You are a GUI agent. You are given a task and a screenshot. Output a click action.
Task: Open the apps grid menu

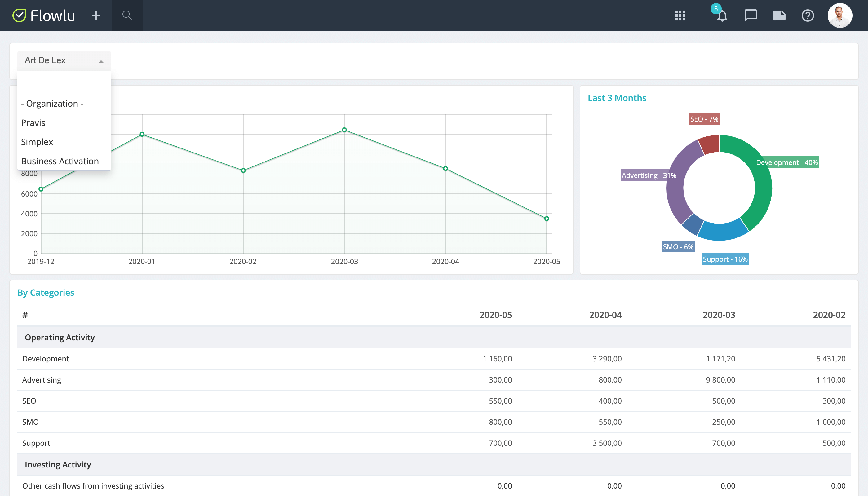point(680,15)
